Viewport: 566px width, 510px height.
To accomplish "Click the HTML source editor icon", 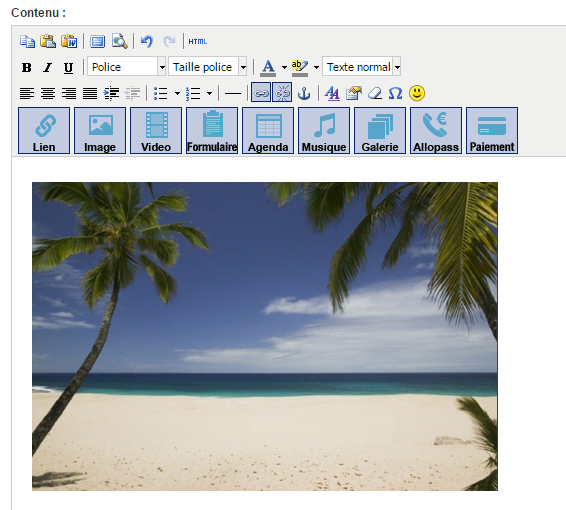I will [x=197, y=42].
